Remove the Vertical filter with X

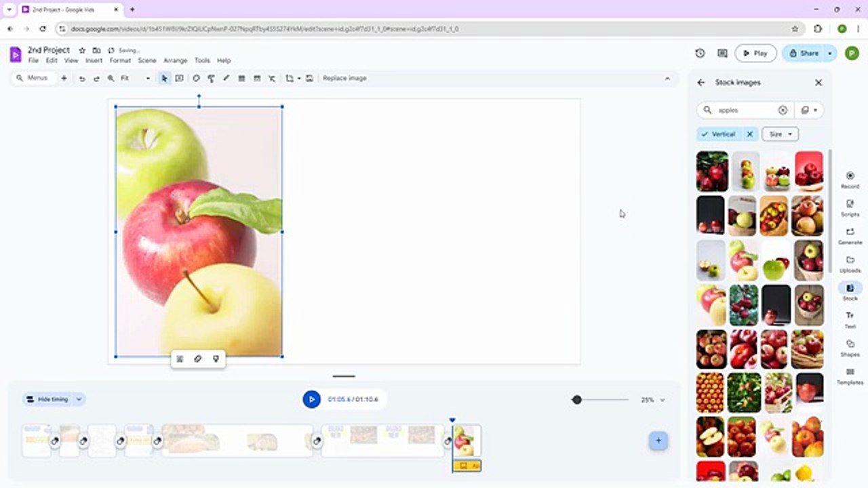point(750,134)
